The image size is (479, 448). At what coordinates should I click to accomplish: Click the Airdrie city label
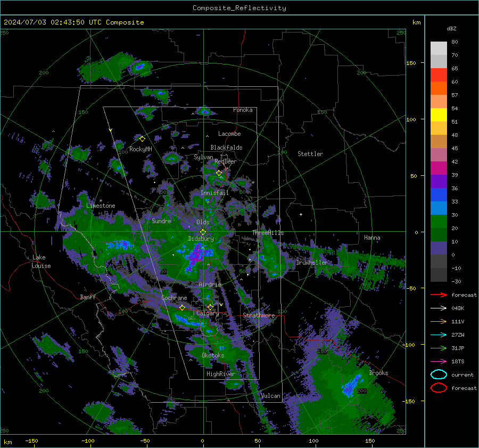pyautogui.click(x=210, y=284)
